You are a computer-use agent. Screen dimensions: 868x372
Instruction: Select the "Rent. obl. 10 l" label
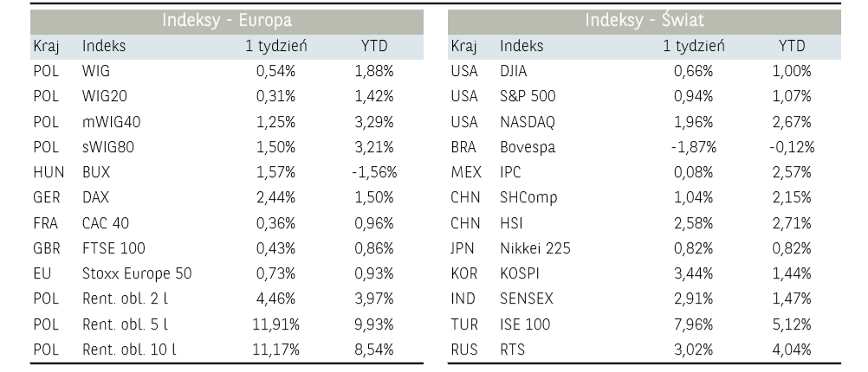click(x=128, y=350)
